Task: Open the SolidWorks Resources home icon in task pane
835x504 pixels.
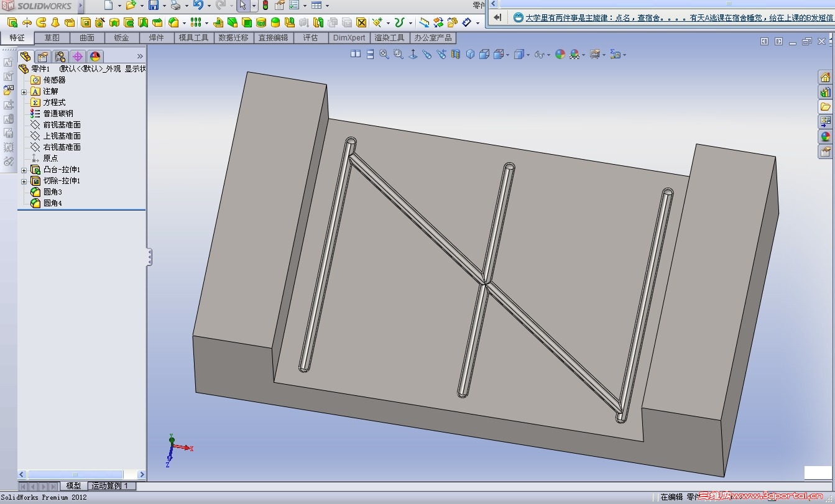Action: pos(825,78)
